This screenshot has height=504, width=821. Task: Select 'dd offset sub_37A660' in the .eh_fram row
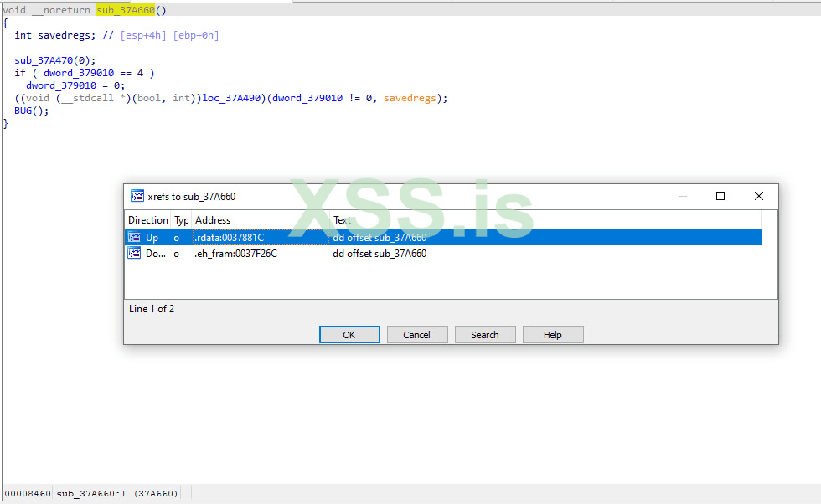(380, 254)
